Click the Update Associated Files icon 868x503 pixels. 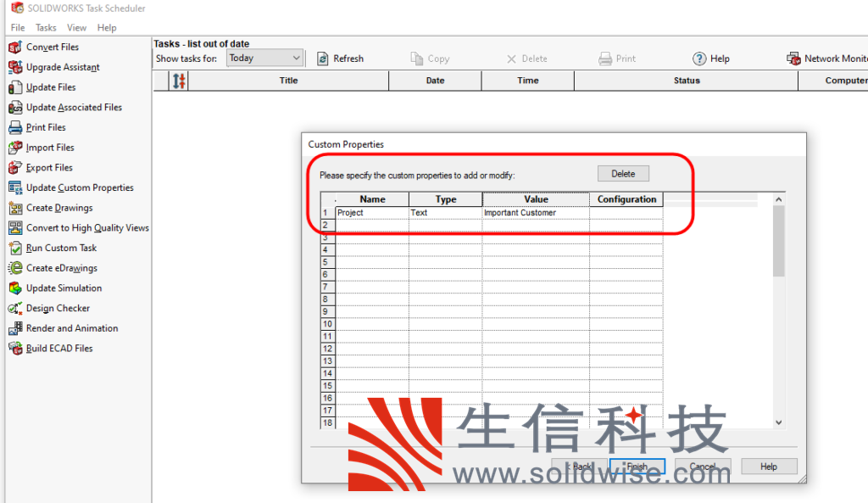[x=15, y=108]
